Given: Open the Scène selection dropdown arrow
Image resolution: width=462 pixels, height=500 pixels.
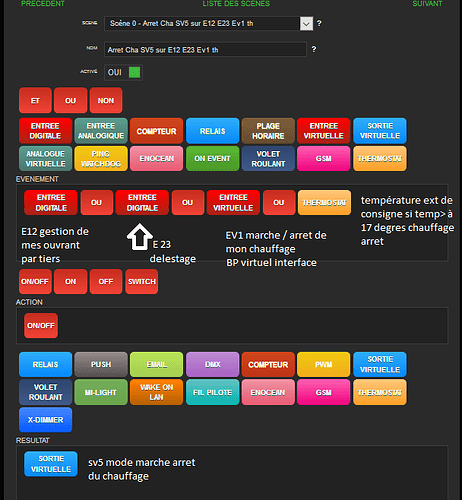Looking at the screenshot, I should (306, 24).
